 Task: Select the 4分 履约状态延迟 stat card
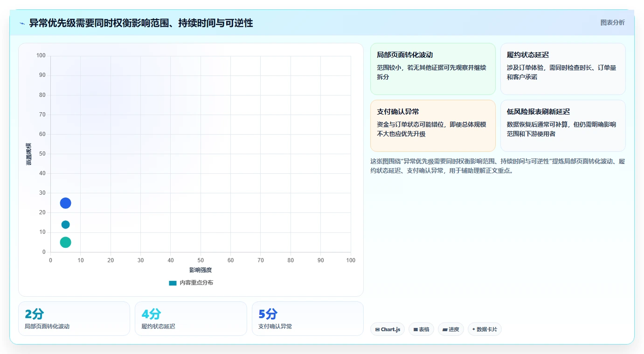pos(191,319)
